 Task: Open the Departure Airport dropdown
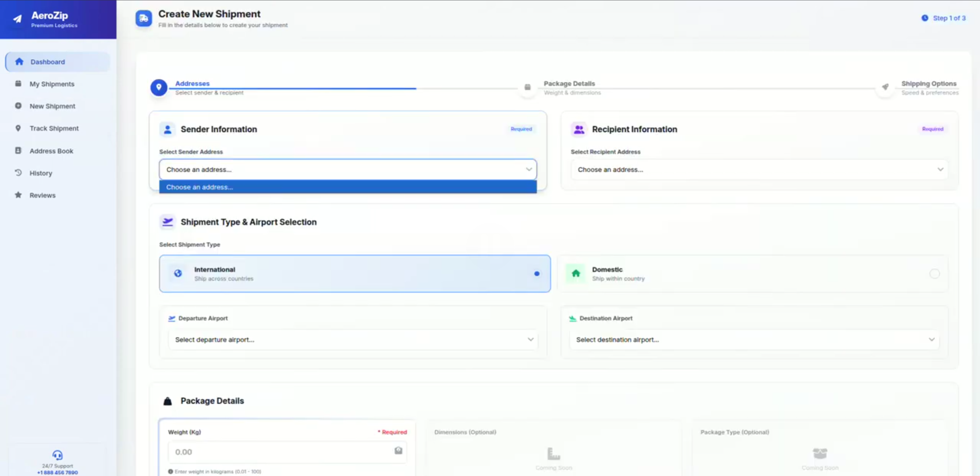coord(353,339)
